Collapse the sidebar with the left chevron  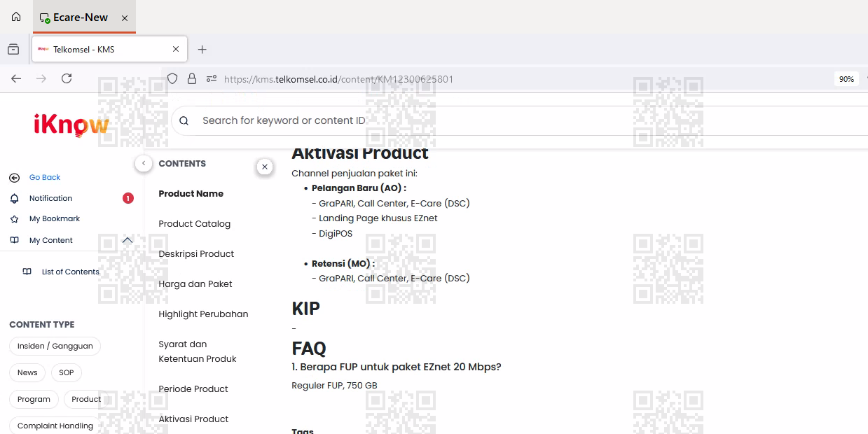[x=144, y=163]
